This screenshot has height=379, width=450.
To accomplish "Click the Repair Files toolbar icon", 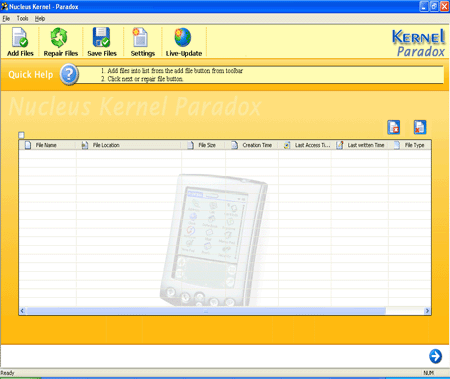I will point(60,42).
